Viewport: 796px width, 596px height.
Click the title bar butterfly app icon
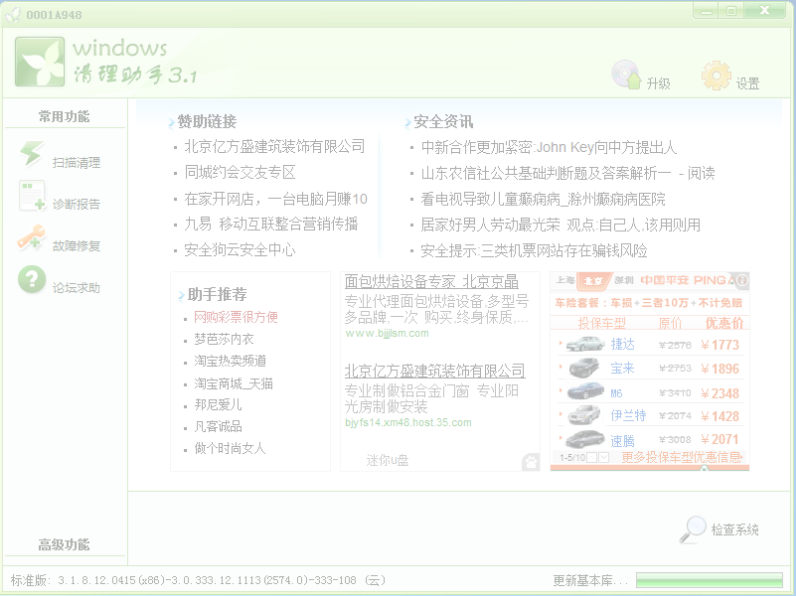pos(13,15)
